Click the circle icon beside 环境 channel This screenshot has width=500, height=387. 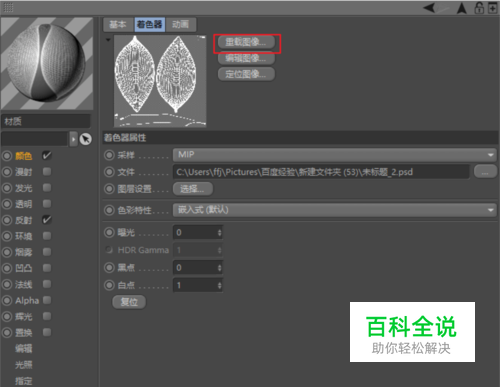click(x=7, y=236)
